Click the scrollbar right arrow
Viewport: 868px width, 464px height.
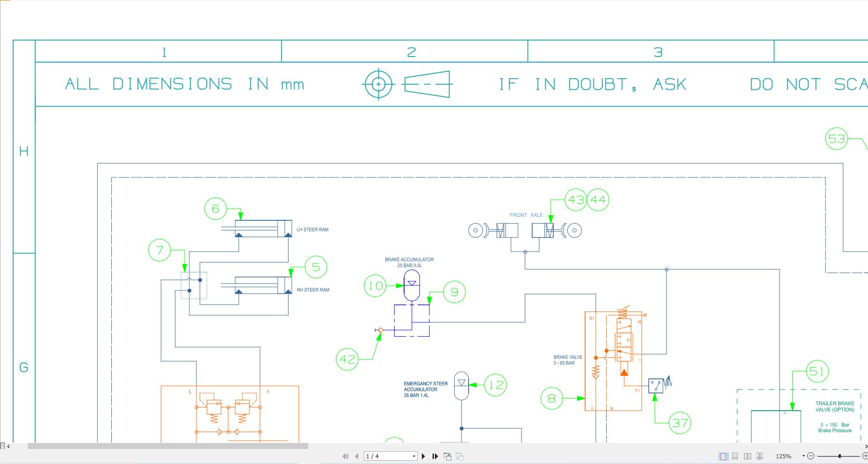pyautogui.click(x=866, y=446)
